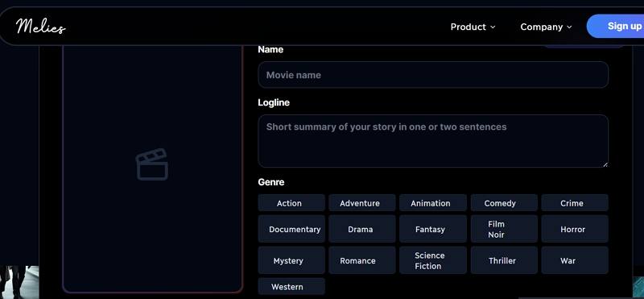This screenshot has width=644, height=299.
Task: Click the clapperboard poster placeholder icon
Action: click(152, 164)
